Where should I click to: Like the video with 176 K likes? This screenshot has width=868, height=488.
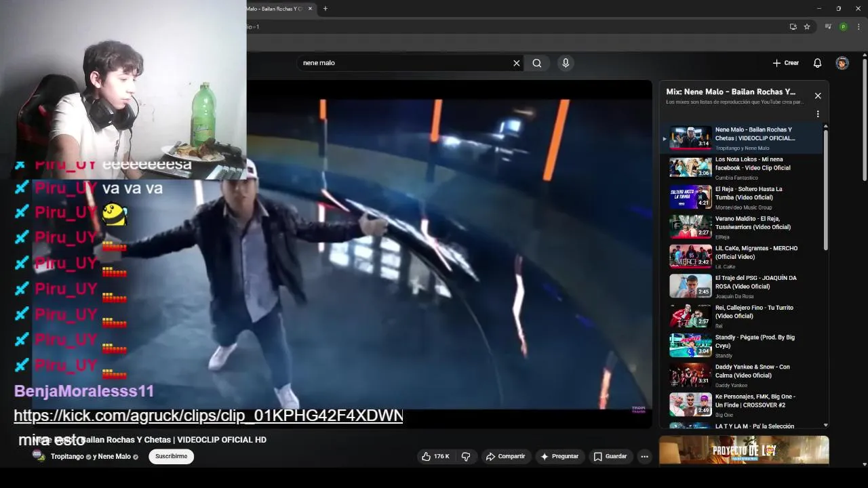435,457
